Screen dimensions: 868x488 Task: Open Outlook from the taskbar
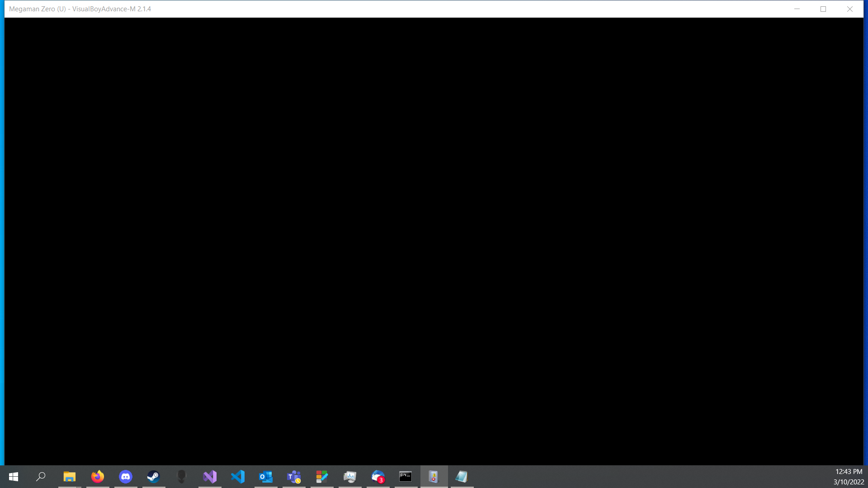266,477
